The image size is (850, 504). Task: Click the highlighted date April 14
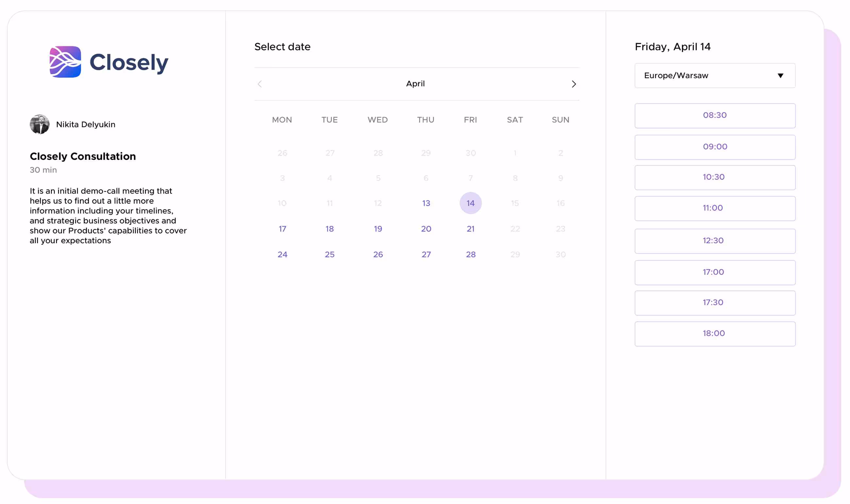click(x=470, y=203)
